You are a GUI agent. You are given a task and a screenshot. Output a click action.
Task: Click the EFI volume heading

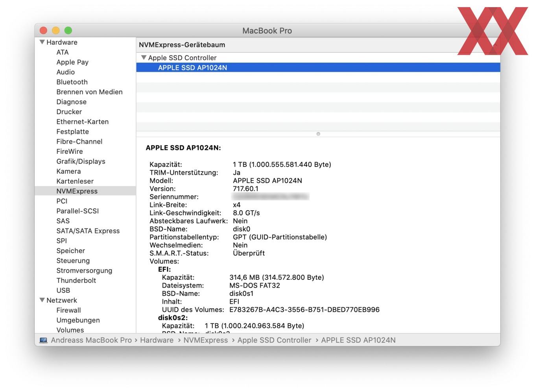164,269
